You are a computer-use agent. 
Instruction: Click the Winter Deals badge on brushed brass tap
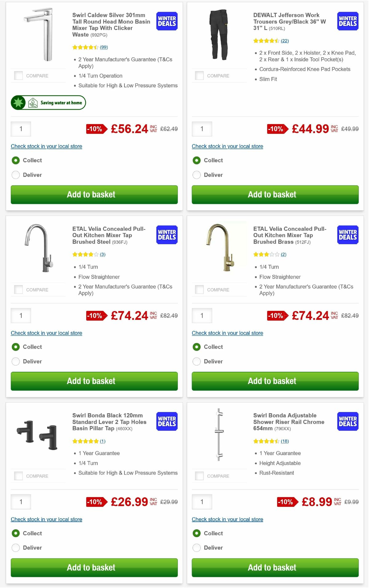pos(347,234)
